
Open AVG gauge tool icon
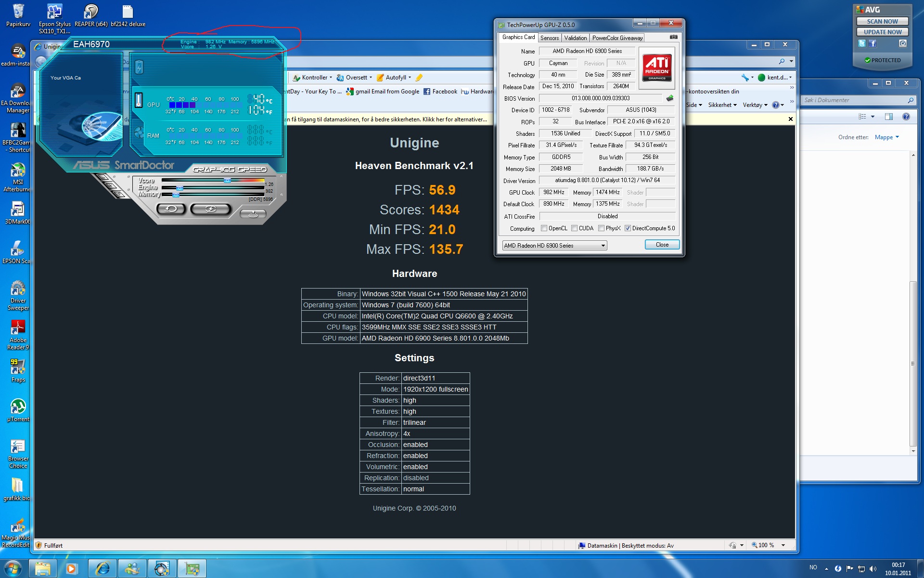(x=903, y=43)
